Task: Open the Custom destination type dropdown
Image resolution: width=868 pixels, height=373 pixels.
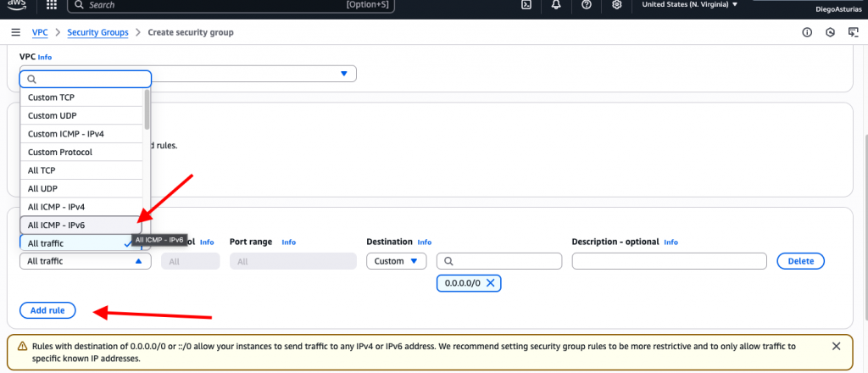Action: 397,261
